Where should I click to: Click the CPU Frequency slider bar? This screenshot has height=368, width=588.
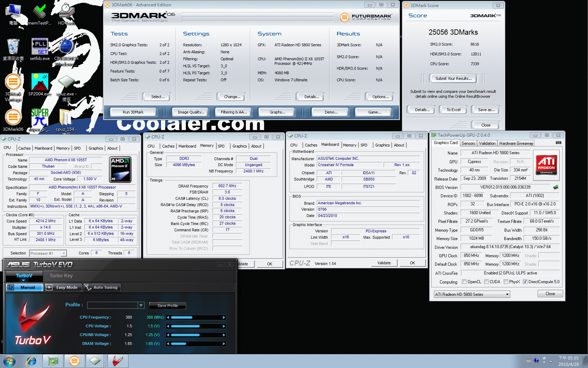pos(196,318)
